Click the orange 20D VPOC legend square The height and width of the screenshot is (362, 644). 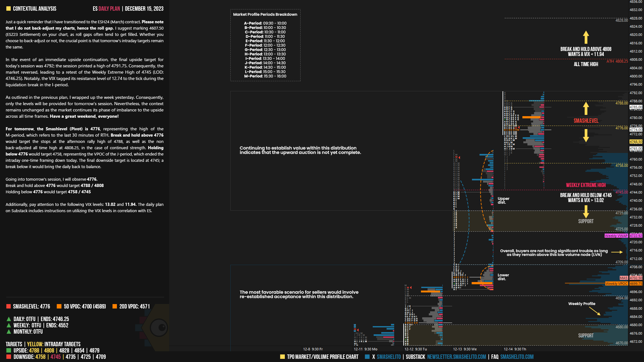[x=115, y=306]
